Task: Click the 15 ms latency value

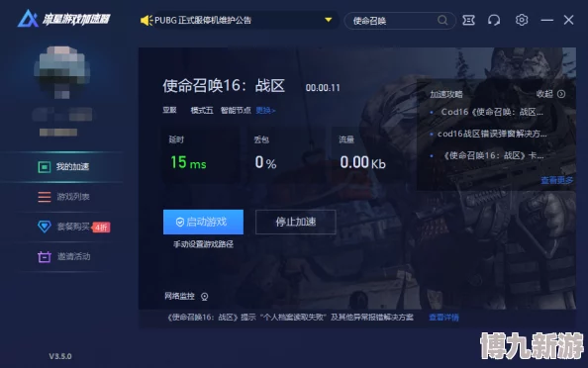Action: pos(188,162)
